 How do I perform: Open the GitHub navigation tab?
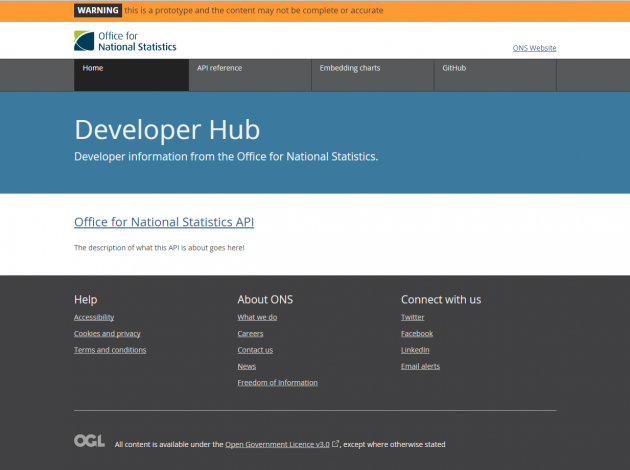tap(495, 75)
